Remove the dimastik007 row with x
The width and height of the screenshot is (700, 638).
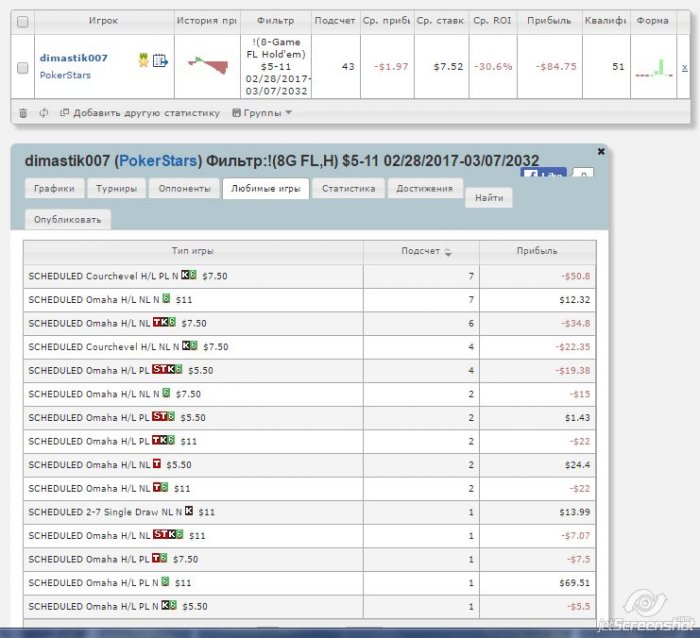click(684, 67)
